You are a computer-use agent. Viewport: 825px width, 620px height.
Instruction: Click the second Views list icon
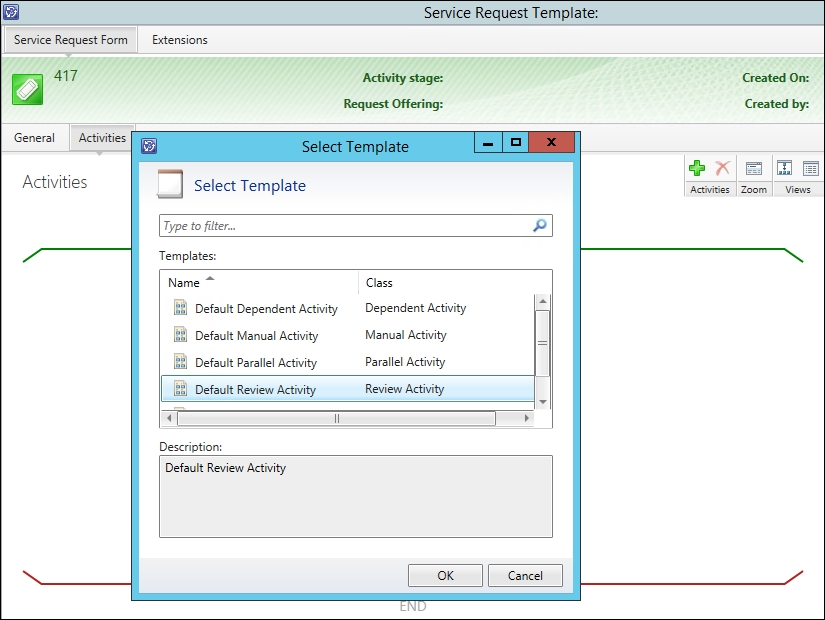click(811, 168)
